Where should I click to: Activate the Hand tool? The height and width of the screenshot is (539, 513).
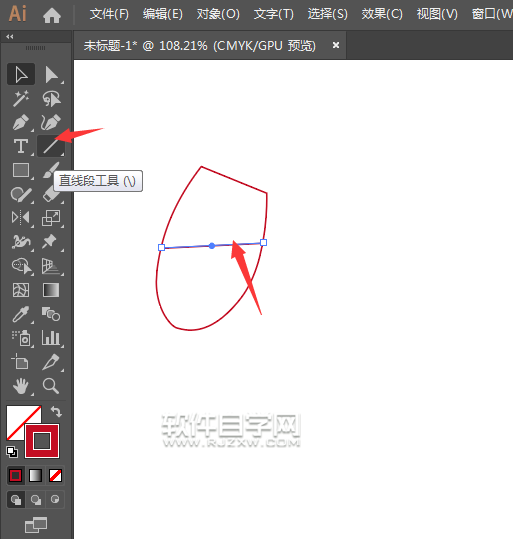point(21,386)
